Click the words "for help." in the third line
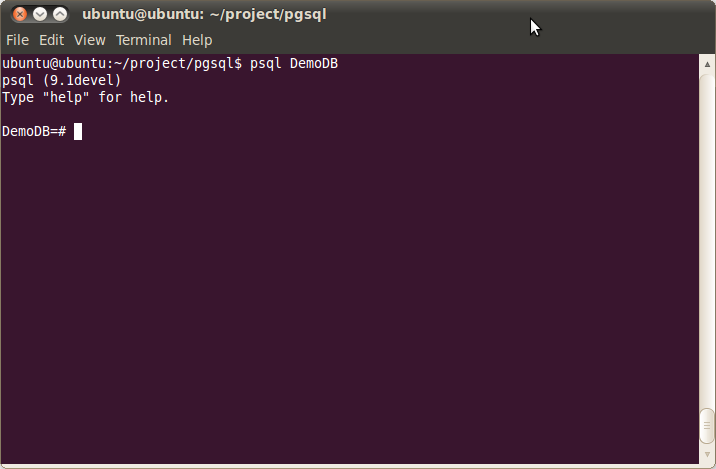 point(134,97)
